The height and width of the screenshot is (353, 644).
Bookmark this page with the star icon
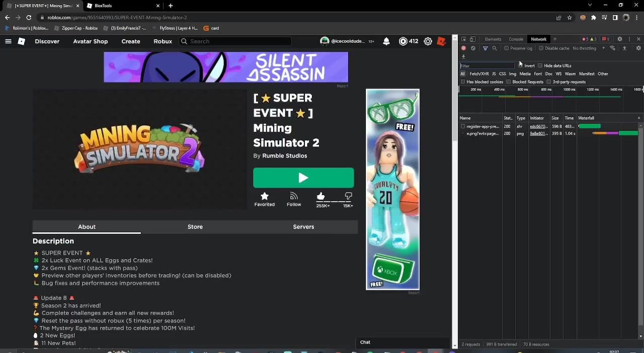click(570, 18)
